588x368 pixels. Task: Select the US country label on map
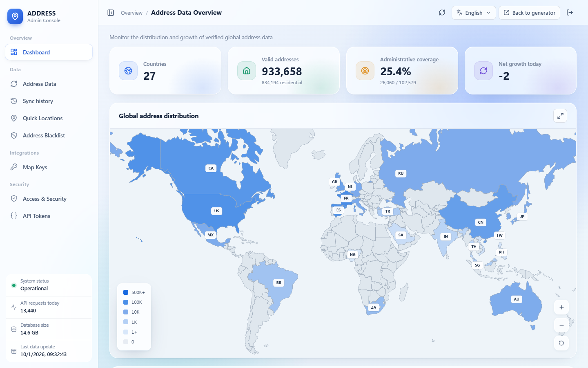click(217, 211)
